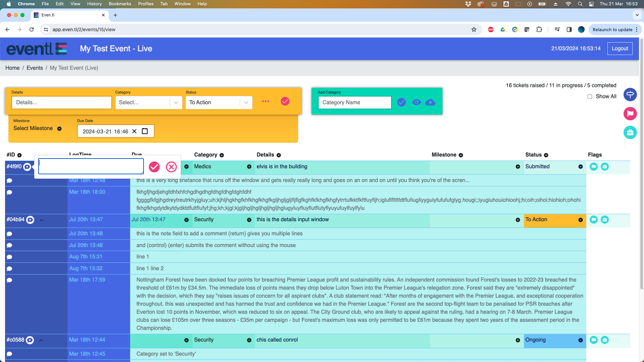Open the Category Select dropdown
The image size is (644, 362).
coord(149,103)
